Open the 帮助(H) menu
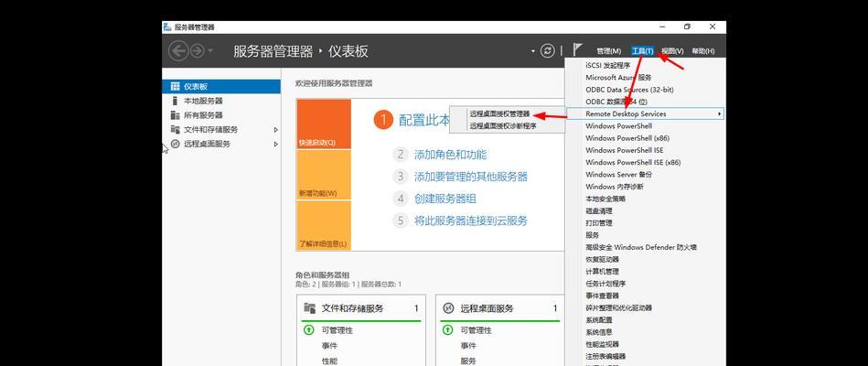This screenshot has width=868, height=366. [x=703, y=51]
